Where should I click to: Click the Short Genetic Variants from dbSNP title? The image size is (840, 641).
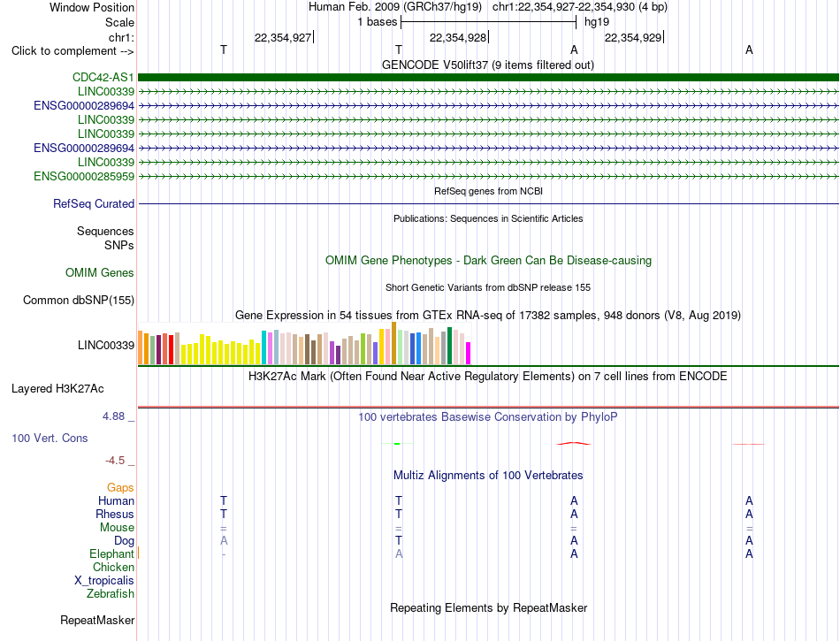click(x=487, y=287)
